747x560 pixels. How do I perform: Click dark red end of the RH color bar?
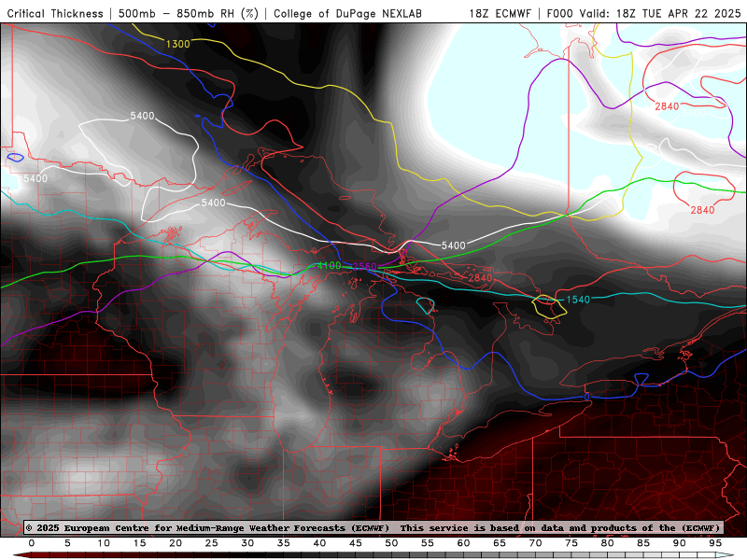(21, 555)
